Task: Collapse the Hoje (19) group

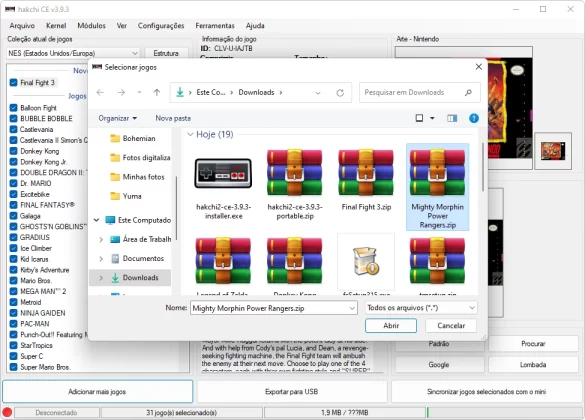Action: (x=190, y=134)
